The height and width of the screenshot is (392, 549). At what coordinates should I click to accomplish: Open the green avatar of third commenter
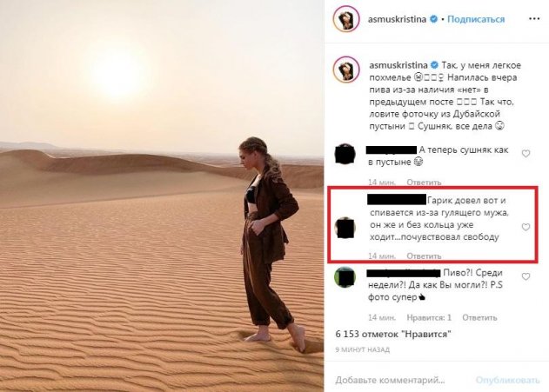pos(345,277)
